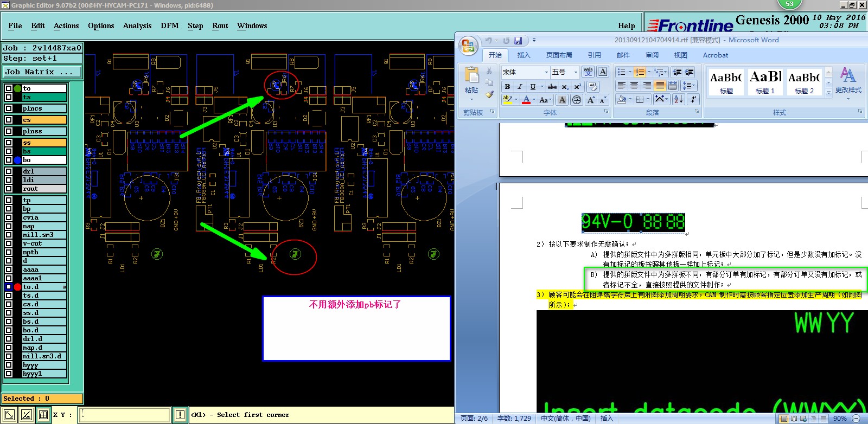Open the font size dropdown (五号)

[x=576, y=72]
